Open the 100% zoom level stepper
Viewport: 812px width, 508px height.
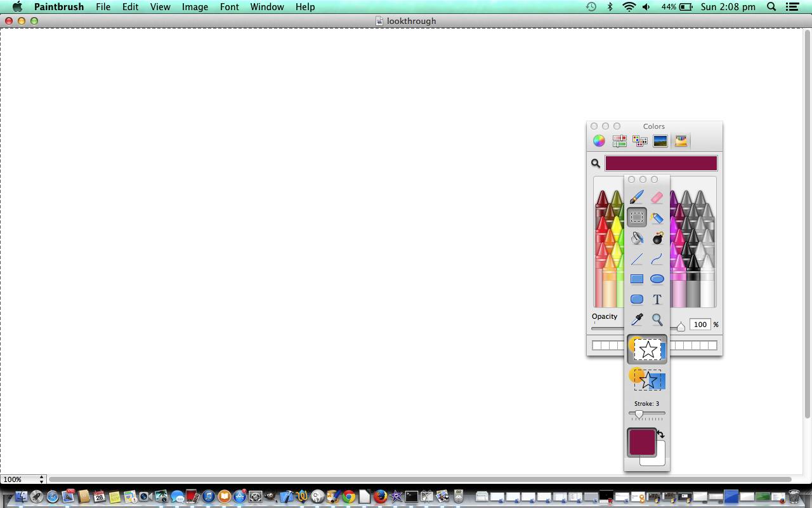pos(42,479)
